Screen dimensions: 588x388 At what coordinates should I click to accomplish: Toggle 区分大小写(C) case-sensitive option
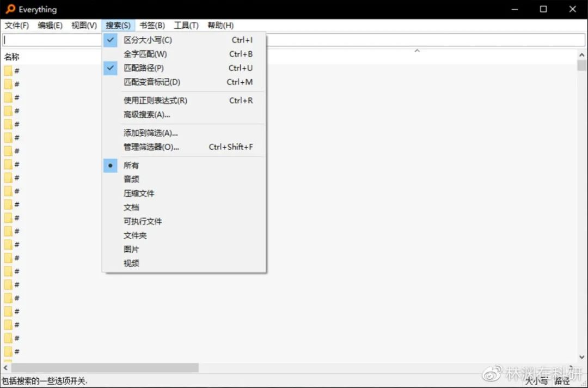pos(184,40)
